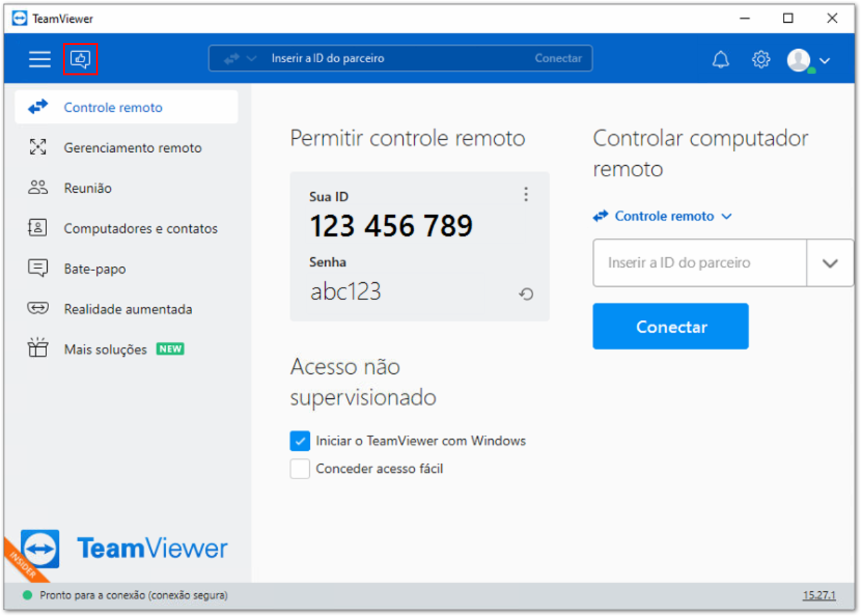Click the two-arrow icon beside sidebar Controle remoto

[x=38, y=106]
